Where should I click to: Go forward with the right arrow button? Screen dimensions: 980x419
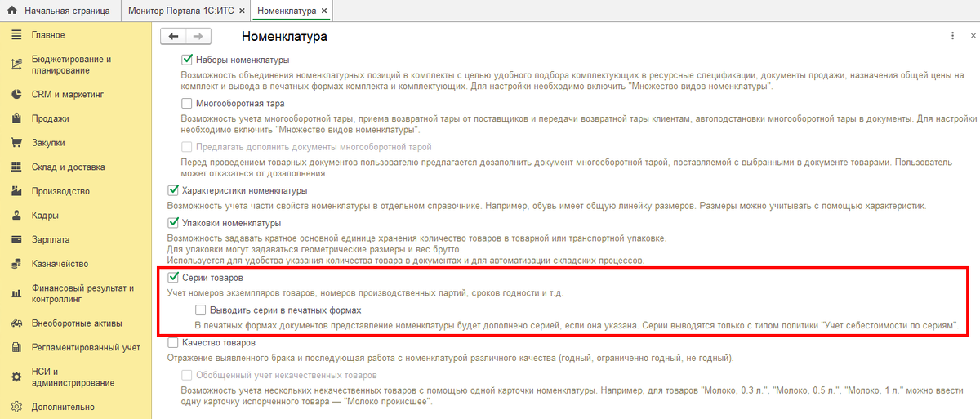198,37
